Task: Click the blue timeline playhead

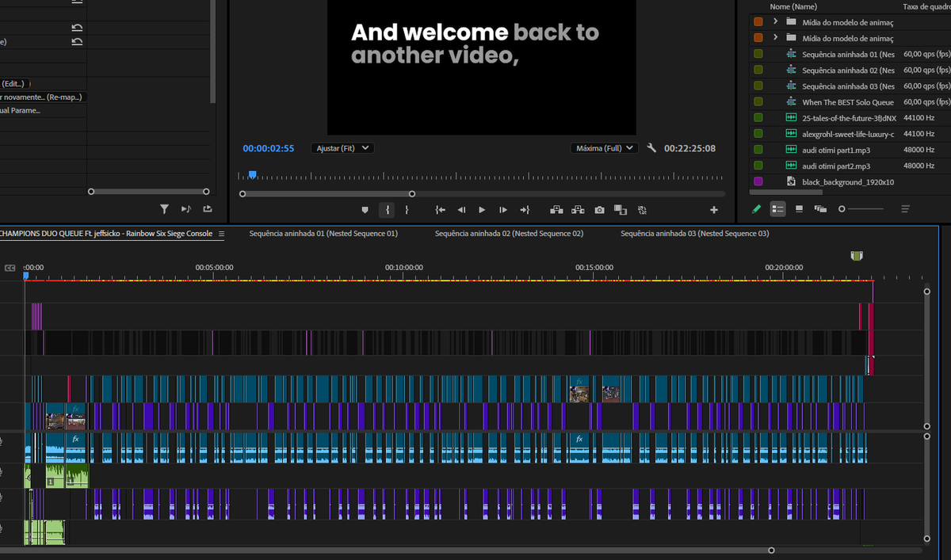Action: pyautogui.click(x=25, y=275)
